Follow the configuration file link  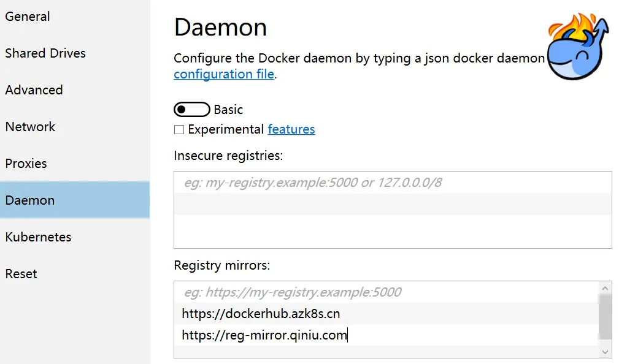(x=224, y=74)
